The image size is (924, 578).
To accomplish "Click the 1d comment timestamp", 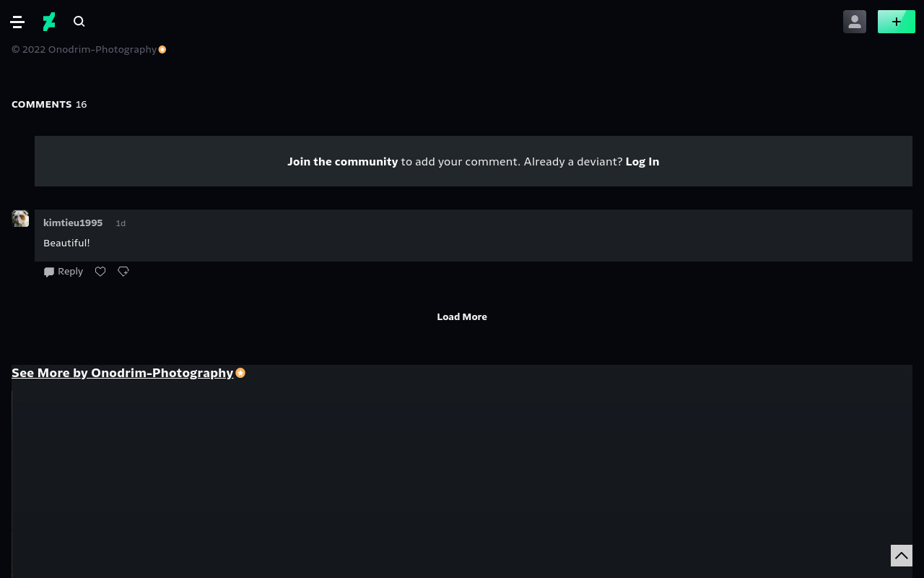I will click(121, 224).
